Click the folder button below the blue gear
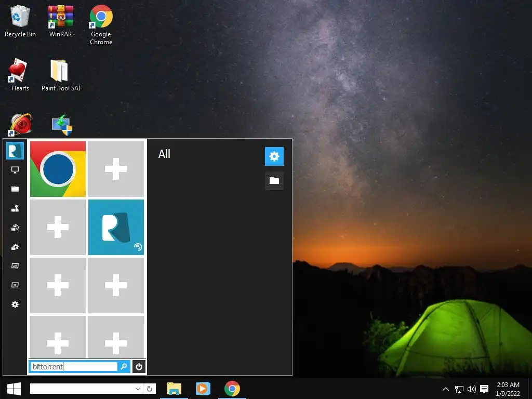This screenshot has height=399, width=532. tap(274, 180)
